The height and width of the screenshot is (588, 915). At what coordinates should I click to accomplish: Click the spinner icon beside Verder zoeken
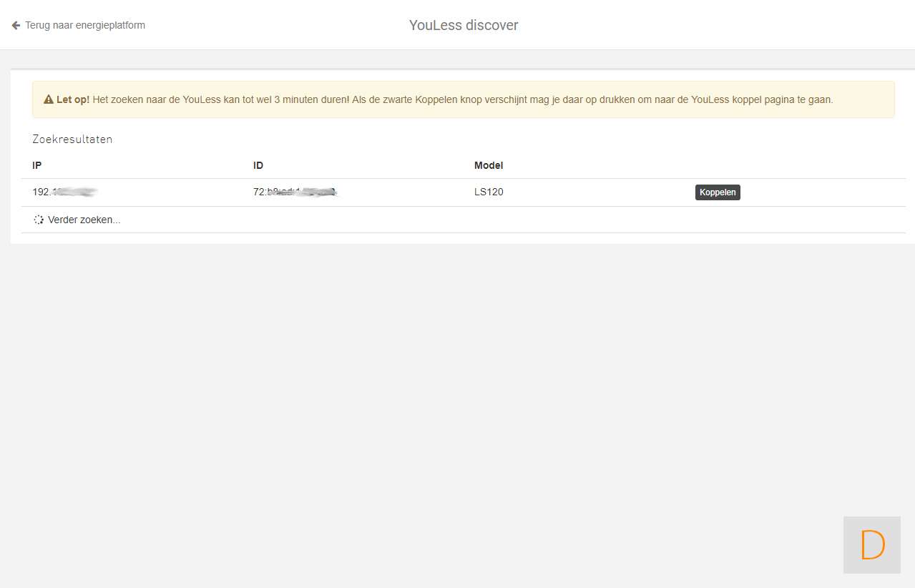39,220
